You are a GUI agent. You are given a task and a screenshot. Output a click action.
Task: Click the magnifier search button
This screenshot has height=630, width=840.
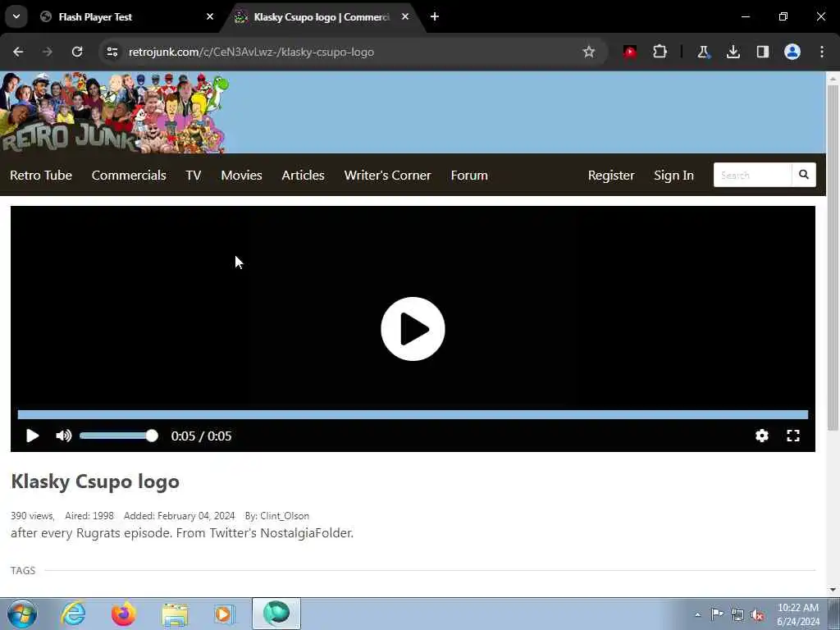pos(804,175)
